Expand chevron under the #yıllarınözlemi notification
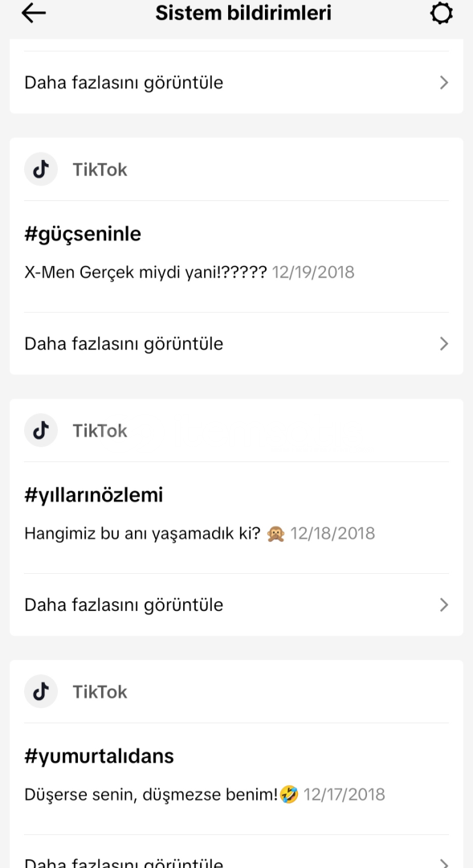 point(443,604)
